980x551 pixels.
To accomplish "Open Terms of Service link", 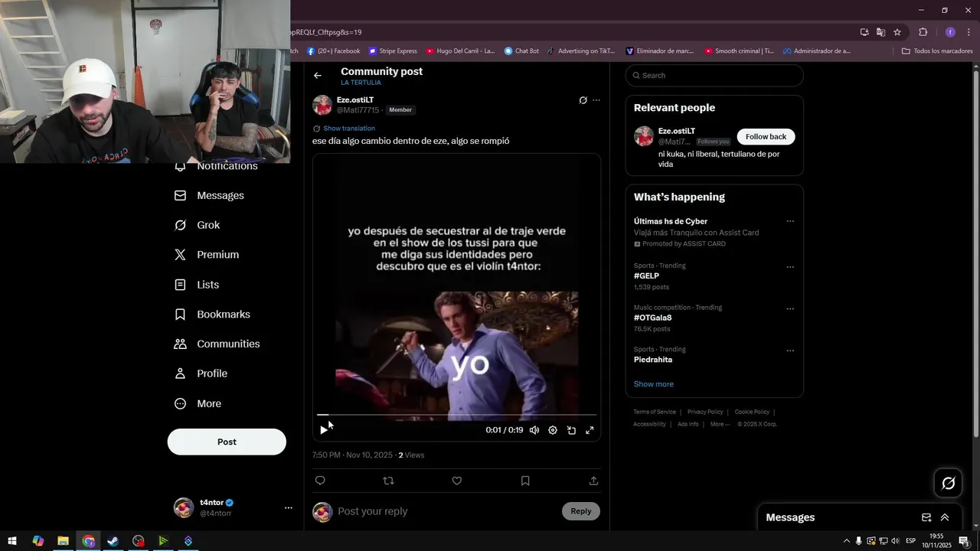I will pos(655,412).
